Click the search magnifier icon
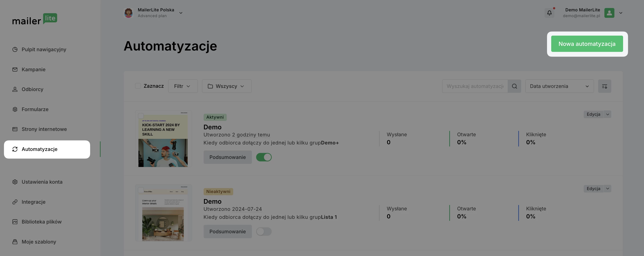 click(514, 86)
